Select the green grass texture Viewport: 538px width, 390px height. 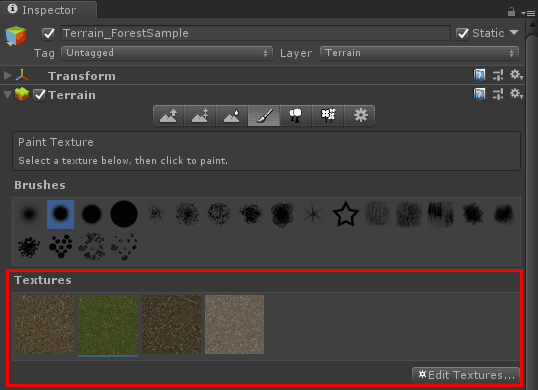(x=108, y=325)
